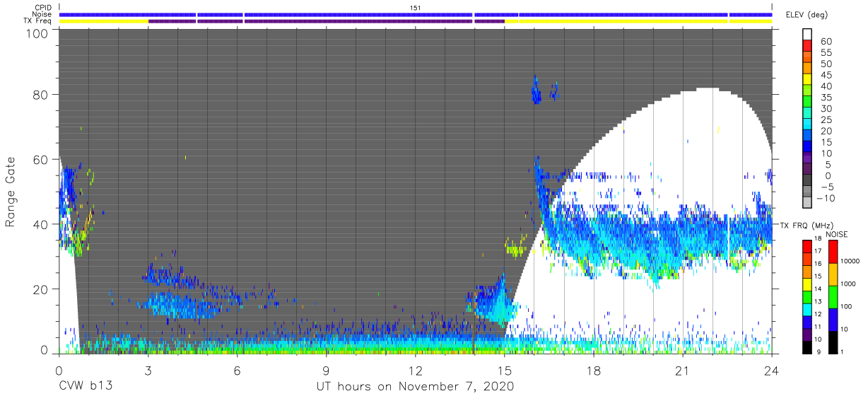Click the Noise row label
The width and height of the screenshot is (868, 401).
[43, 14]
